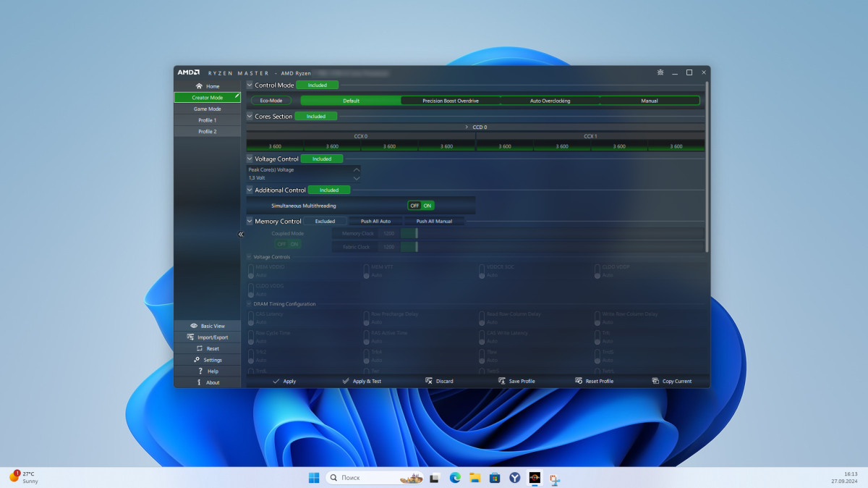Click the Eco-Mode button
The height and width of the screenshot is (488, 868).
(271, 101)
